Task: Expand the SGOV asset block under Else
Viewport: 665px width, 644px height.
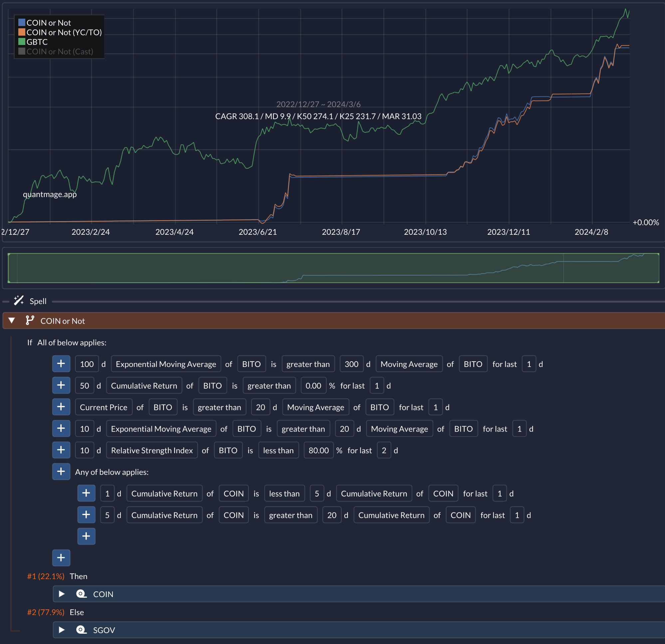Action: [62, 630]
